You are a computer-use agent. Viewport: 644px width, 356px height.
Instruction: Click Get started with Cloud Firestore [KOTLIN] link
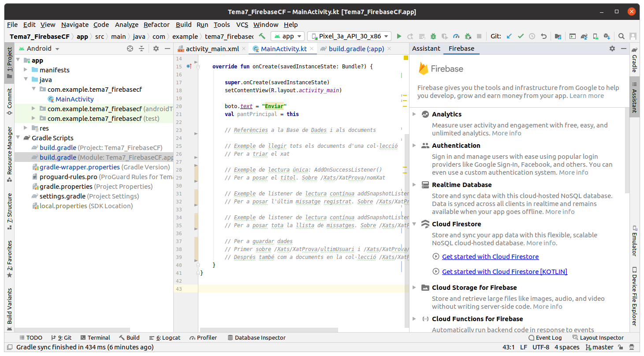504,272
